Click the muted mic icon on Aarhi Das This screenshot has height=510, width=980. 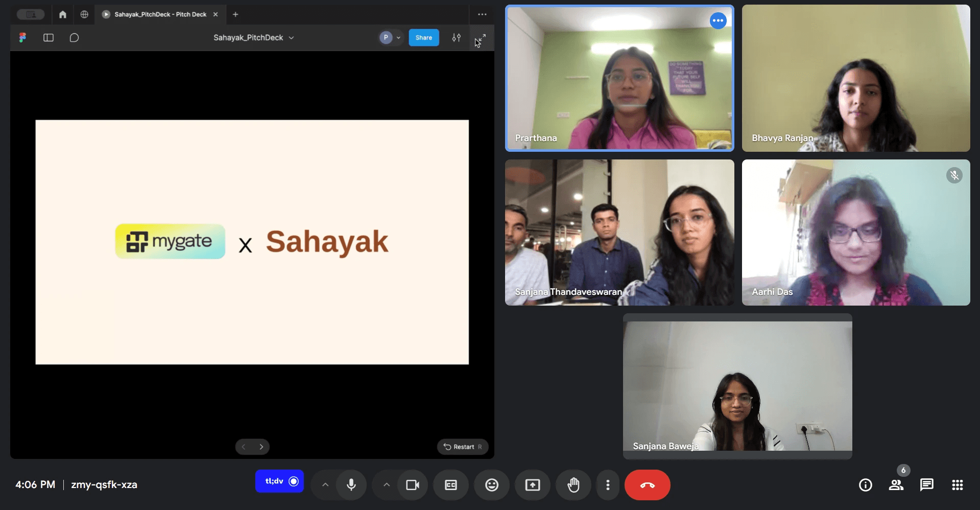click(954, 175)
